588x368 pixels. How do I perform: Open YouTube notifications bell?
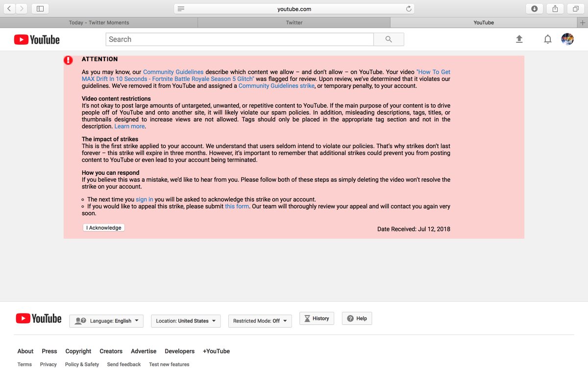coord(548,39)
